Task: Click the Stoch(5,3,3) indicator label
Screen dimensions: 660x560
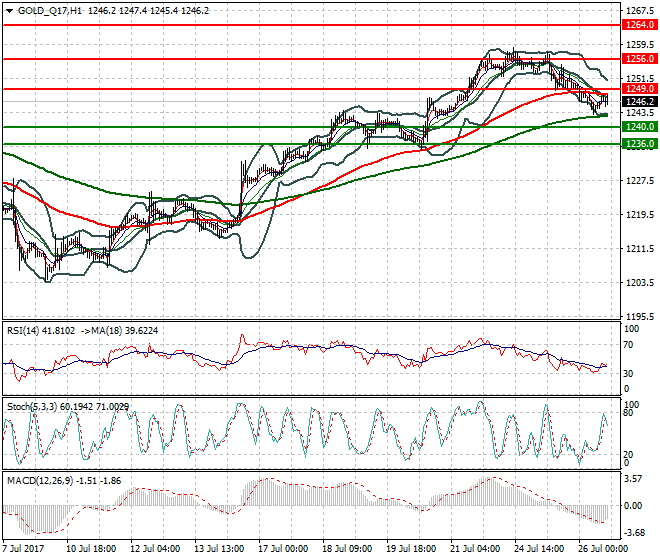Action: point(32,407)
